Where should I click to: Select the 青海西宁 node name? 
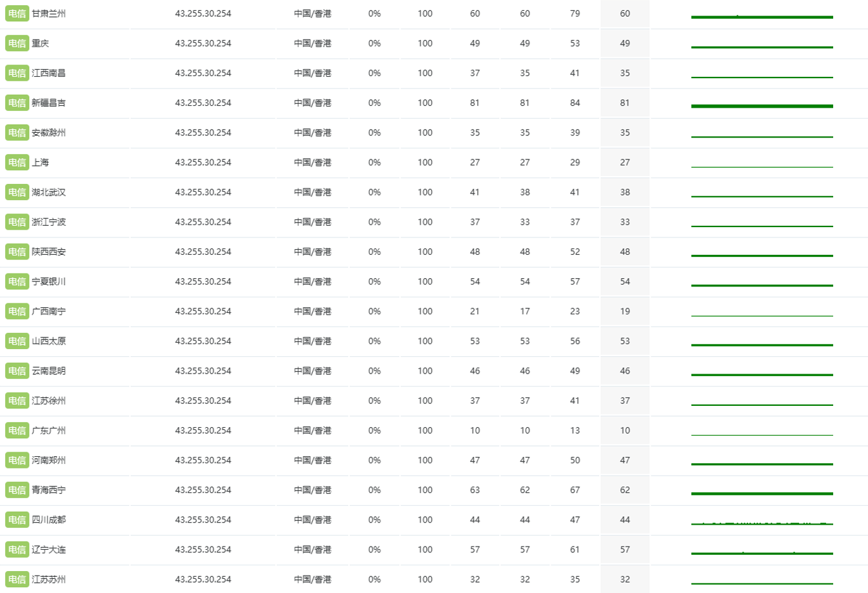(x=49, y=490)
